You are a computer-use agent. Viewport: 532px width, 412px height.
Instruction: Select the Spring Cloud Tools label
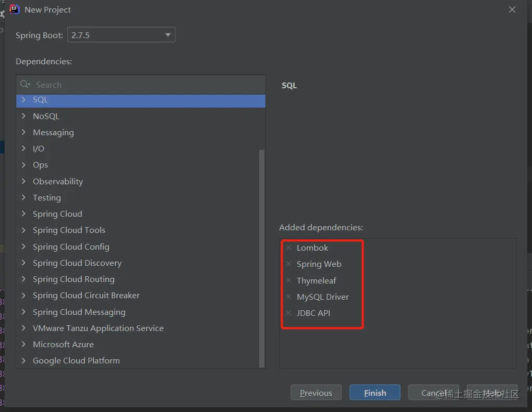pos(69,230)
